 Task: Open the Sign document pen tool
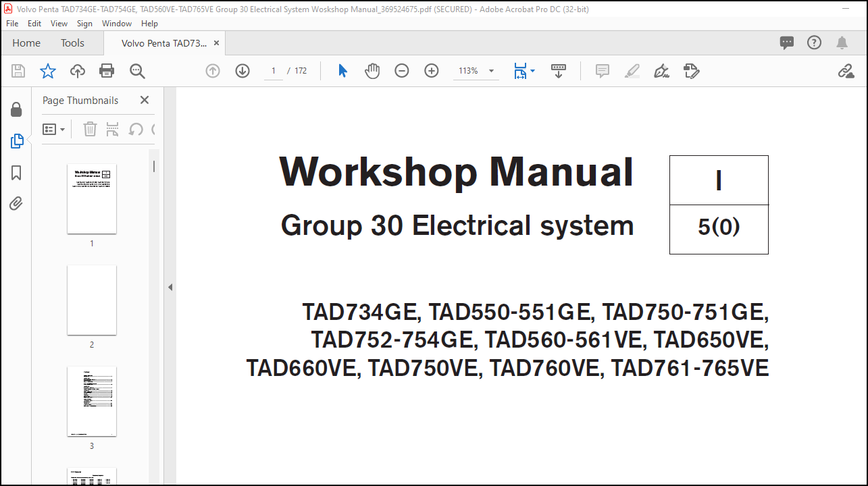pyautogui.click(x=662, y=71)
